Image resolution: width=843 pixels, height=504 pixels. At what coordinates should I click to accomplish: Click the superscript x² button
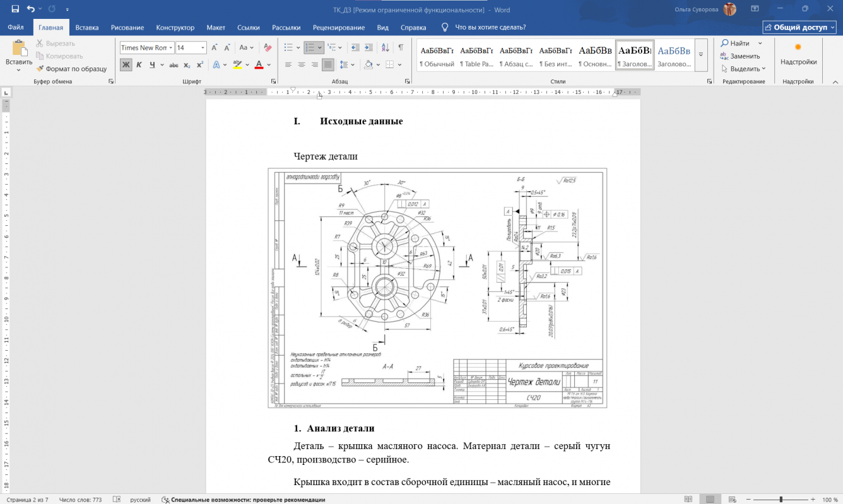200,65
